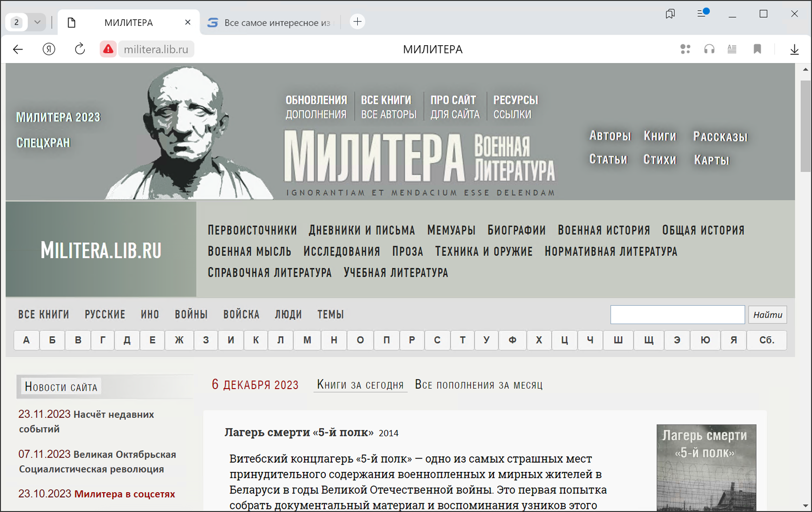The image size is (812, 512).
Task: Close the МИЛИТЕРА tab
Action: pyautogui.click(x=188, y=22)
